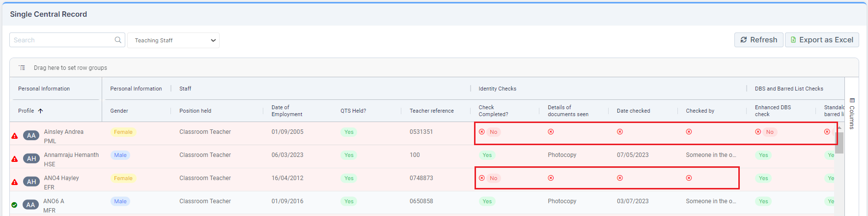Image resolution: width=868 pixels, height=216 pixels.
Task: Open Ainsley Andrea profile name
Action: pos(63,132)
